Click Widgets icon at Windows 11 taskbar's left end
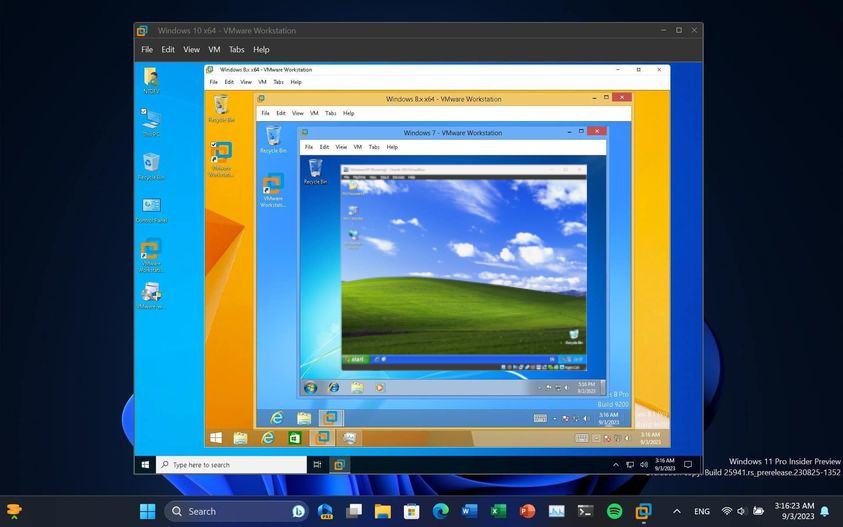This screenshot has width=843, height=527. pyautogui.click(x=14, y=511)
